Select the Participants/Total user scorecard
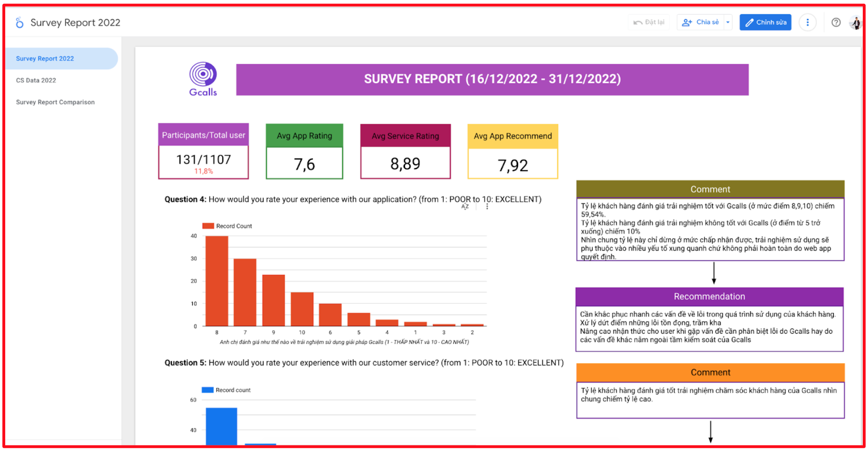 click(x=203, y=151)
